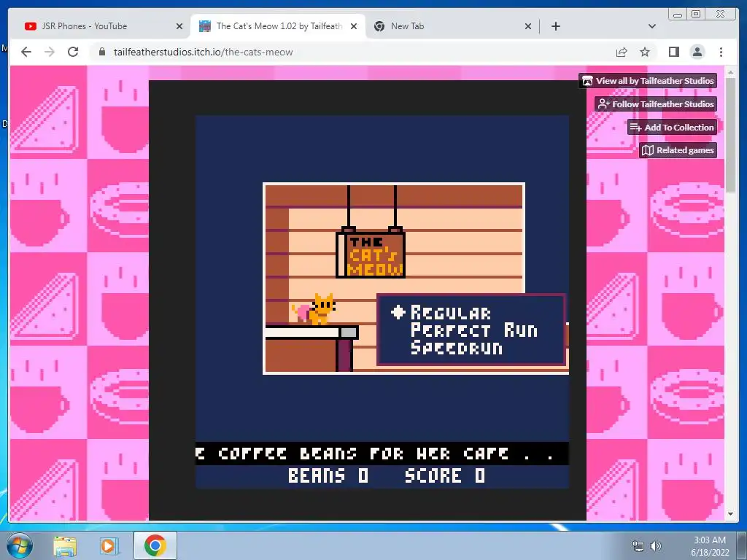Maximize the Chrome window
The height and width of the screenshot is (560, 747).
coord(696,14)
